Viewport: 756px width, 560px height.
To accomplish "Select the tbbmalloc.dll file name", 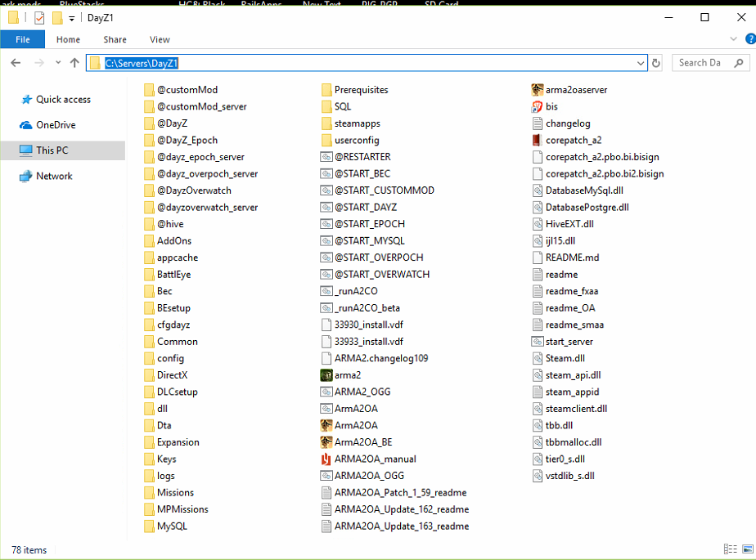I will point(574,442).
